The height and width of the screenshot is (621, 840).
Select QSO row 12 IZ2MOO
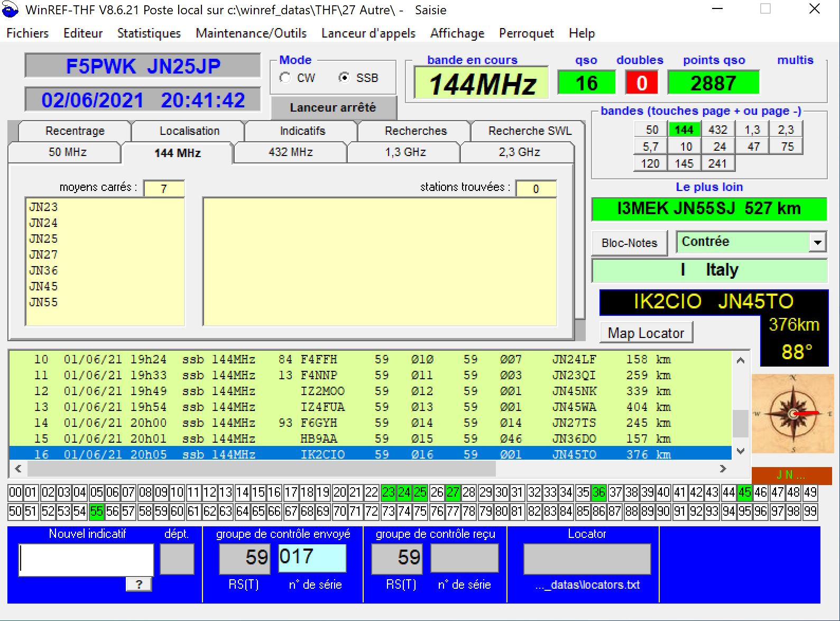pyautogui.click(x=371, y=391)
